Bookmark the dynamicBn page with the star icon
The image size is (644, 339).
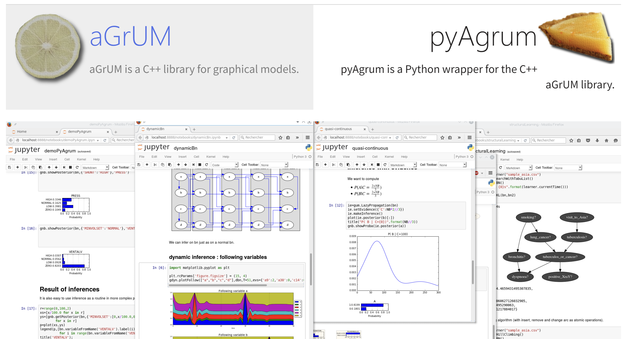tap(280, 138)
